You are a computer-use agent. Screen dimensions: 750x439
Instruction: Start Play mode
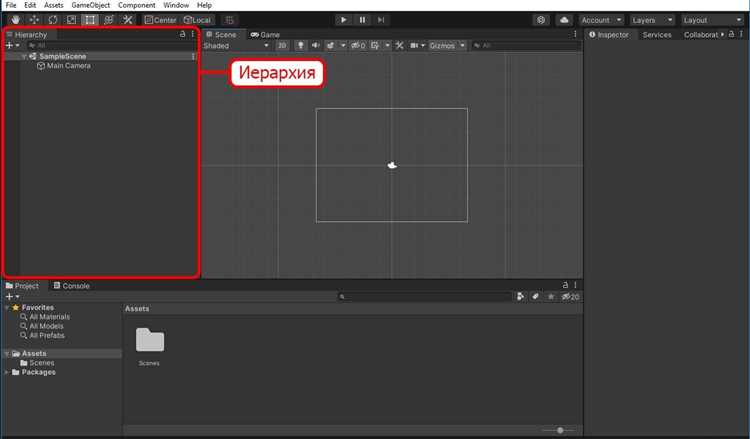tap(343, 20)
